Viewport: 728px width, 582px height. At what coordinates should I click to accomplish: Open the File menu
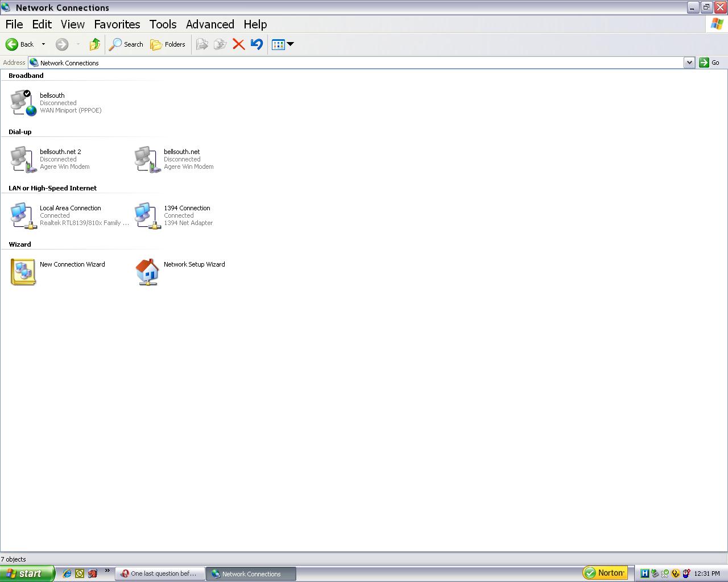[14, 24]
